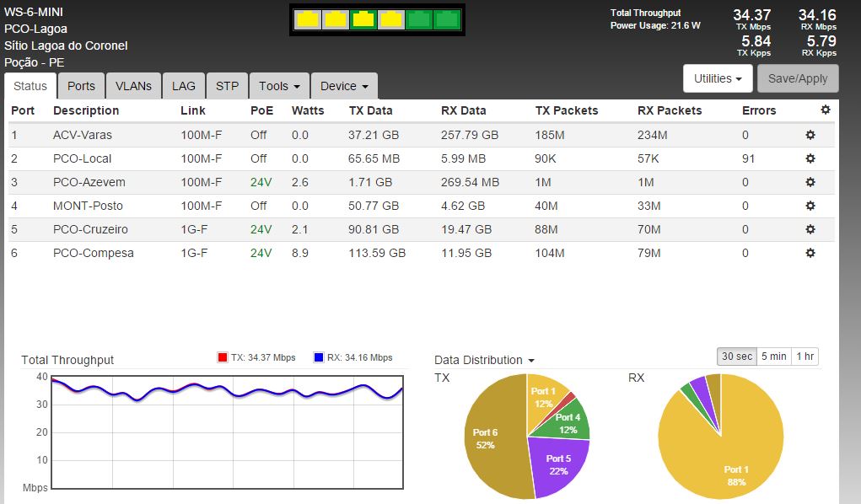Image resolution: width=861 pixels, height=504 pixels.
Task: Open the gear for MONT-Posto port
Action: click(810, 206)
